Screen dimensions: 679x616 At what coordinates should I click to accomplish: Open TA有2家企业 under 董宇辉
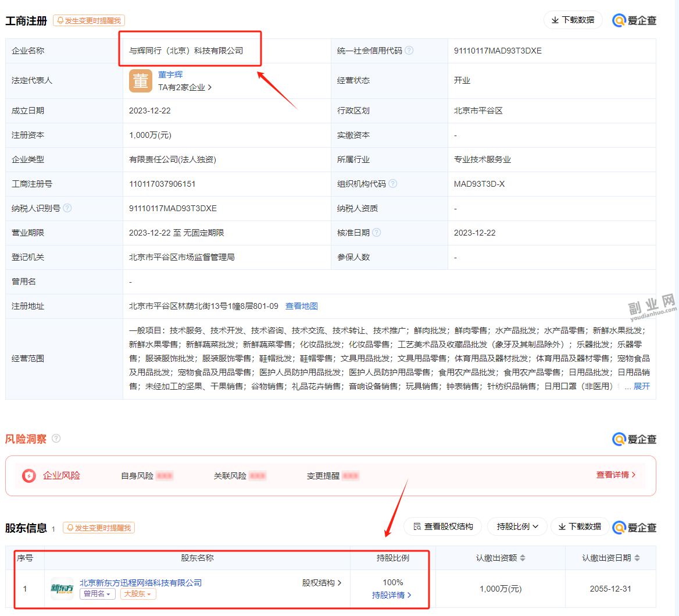click(x=185, y=87)
